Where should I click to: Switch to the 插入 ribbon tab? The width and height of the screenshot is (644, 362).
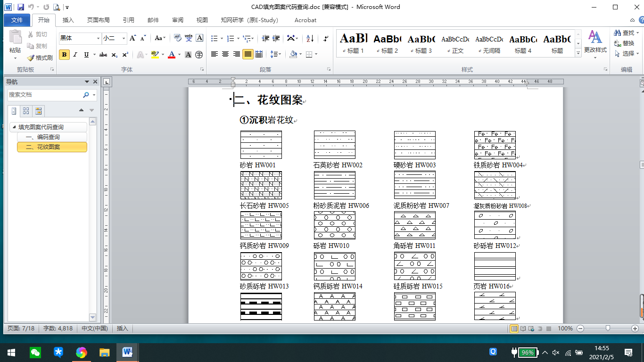point(68,20)
